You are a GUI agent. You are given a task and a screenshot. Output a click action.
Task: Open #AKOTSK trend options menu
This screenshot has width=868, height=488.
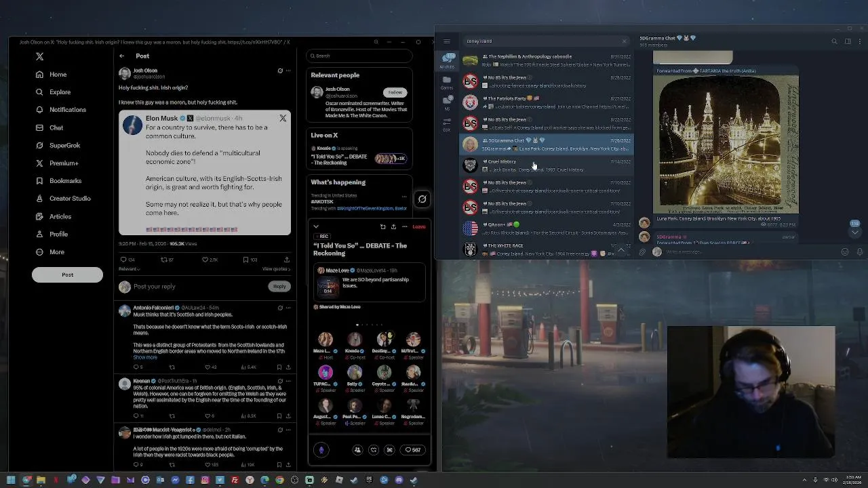pyautogui.click(x=404, y=197)
